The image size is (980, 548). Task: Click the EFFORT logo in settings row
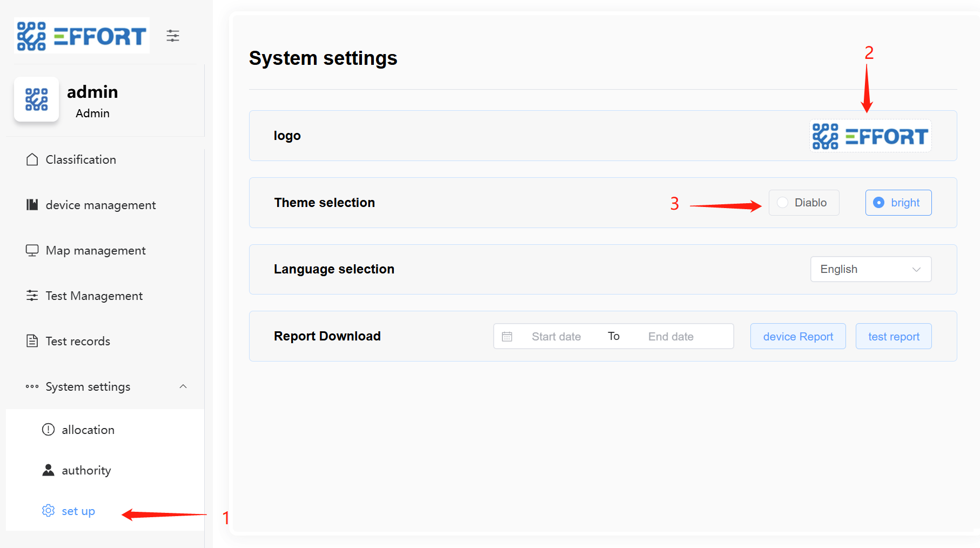870,136
